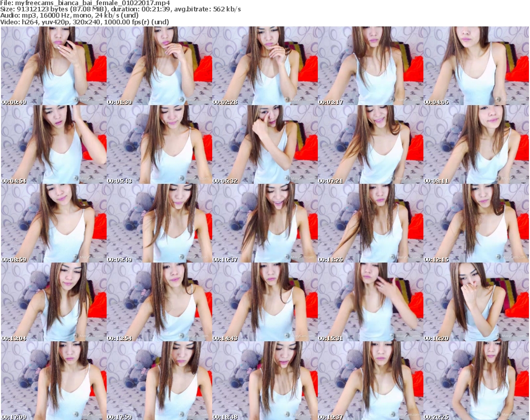Click the thumbnail at 00:05:43

click(x=159, y=144)
